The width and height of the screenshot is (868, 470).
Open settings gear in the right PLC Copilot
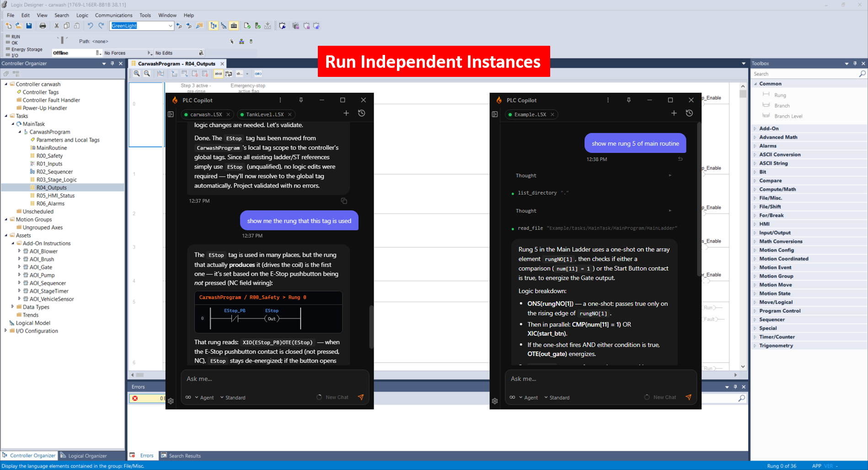click(x=495, y=401)
